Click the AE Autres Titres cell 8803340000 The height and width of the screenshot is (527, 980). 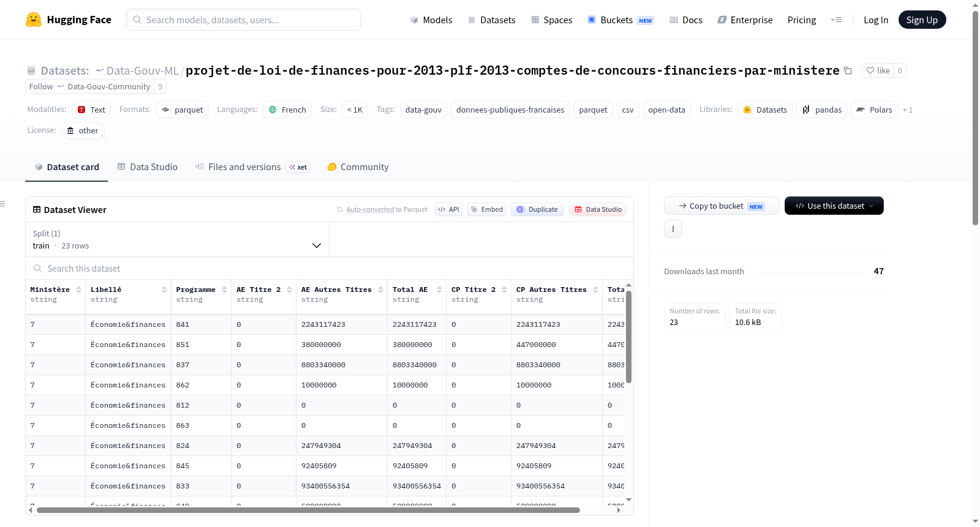(342, 365)
